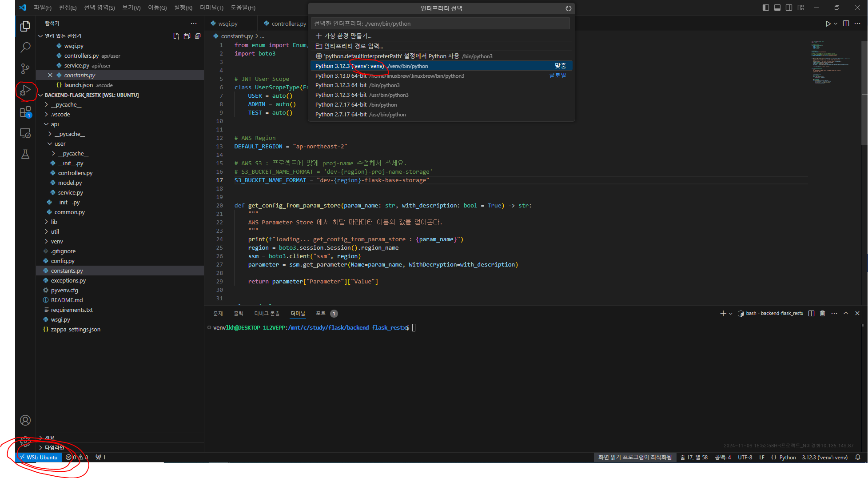The width and height of the screenshot is (868, 478).
Task: Toggle the primary sidebar visibility
Action: pyautogui.click(x=765, y=8)
